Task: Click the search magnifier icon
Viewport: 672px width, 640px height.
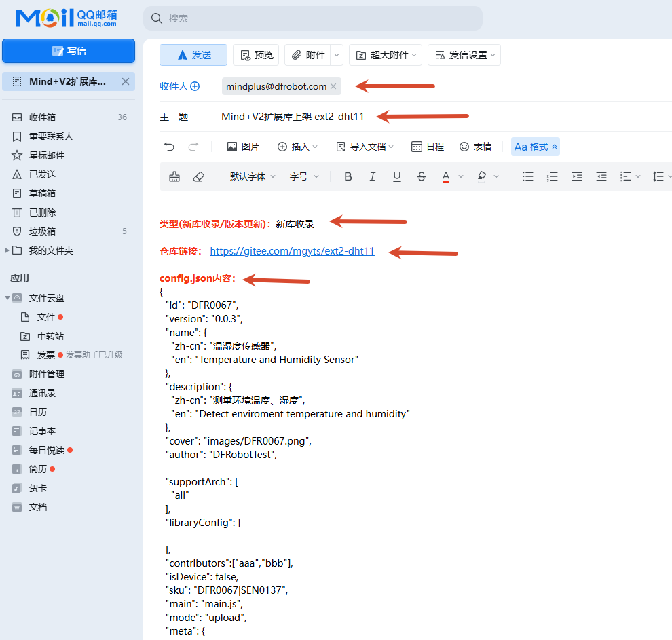Action: click(156, 18)
